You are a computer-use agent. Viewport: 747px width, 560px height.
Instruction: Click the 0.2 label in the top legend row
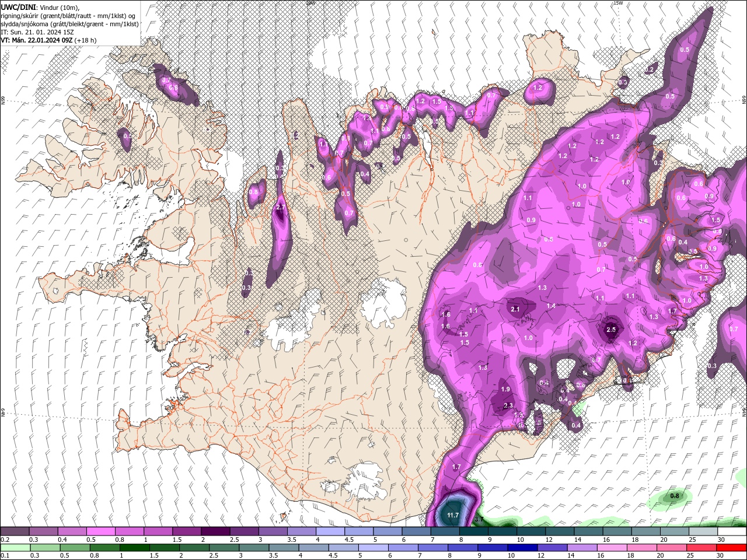5,540
